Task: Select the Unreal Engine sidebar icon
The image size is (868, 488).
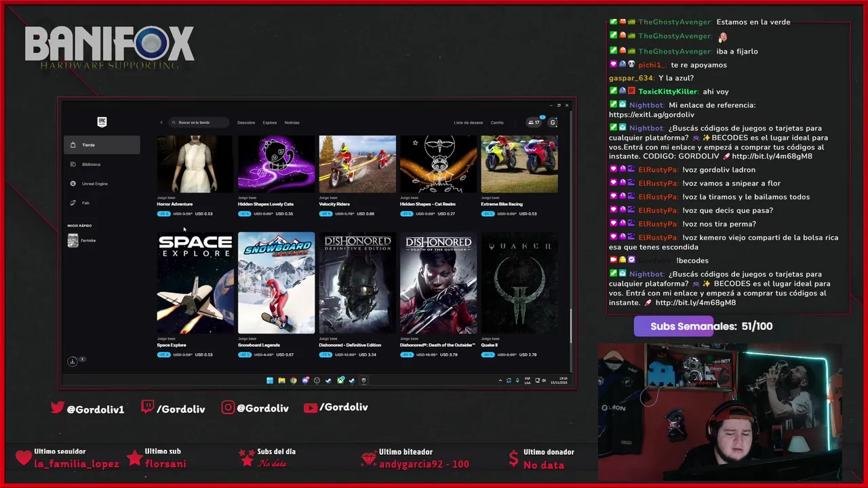Action: (73, 184)
